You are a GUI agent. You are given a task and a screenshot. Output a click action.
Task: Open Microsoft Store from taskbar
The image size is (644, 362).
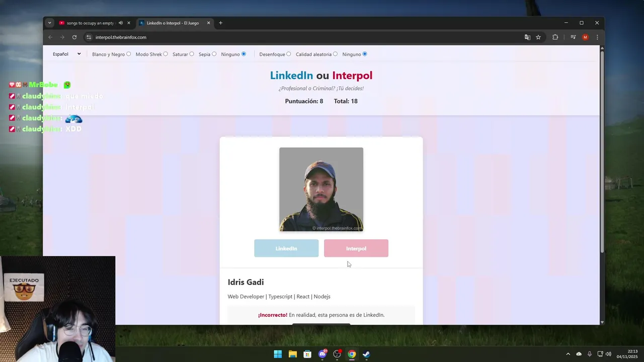pyautogui.click(x=307, y=354)
